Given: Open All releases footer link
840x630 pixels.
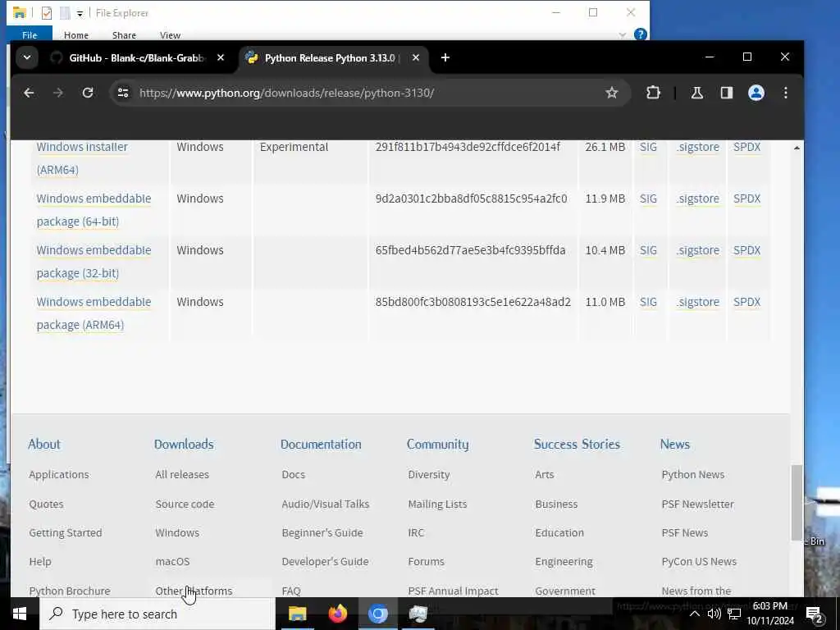Looking at the screenshot, I should [182, 474].
